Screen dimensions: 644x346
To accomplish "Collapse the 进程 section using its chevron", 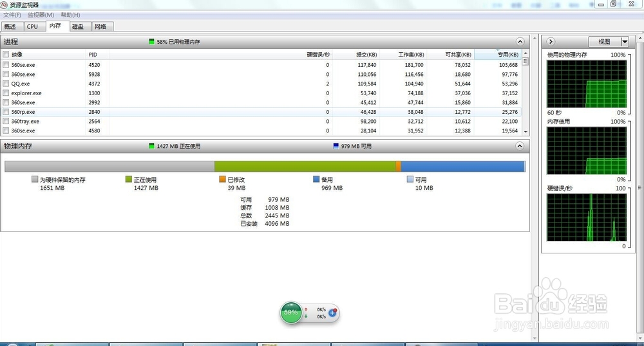I will click(x=520, y=42).
